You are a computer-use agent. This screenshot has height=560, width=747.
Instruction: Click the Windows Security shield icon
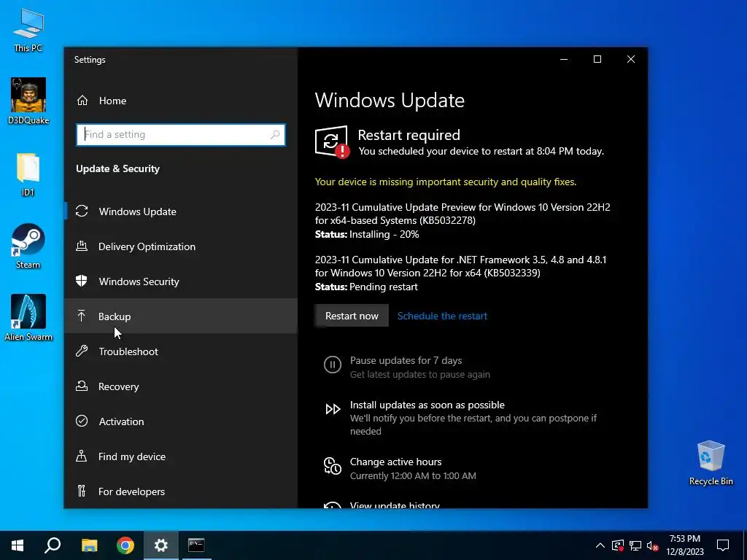82,281
